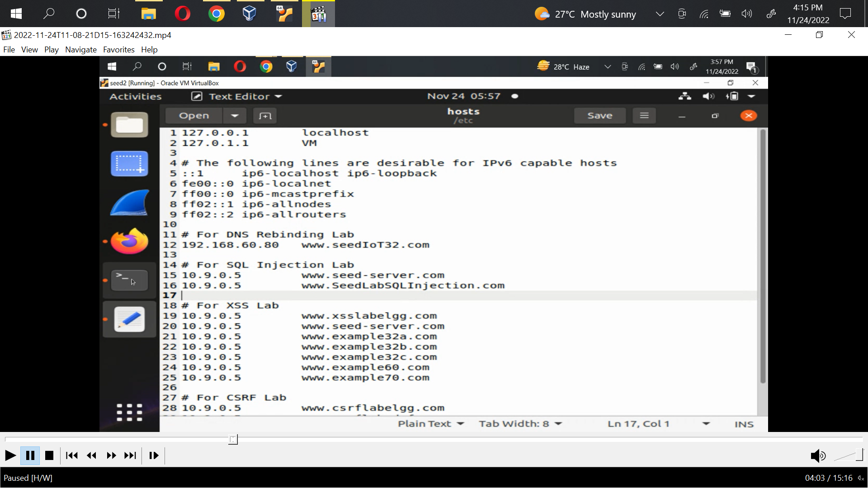Launch Firefox from the VM dock
Viewport: 868px width, 488px height.
click(129, 241)
